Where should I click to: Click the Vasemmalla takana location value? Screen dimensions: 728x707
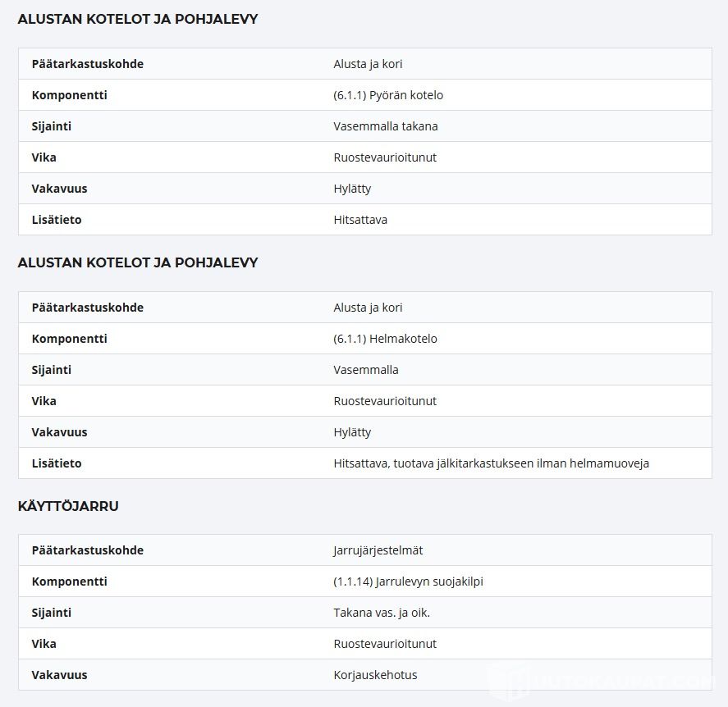(x=386, y=126)
